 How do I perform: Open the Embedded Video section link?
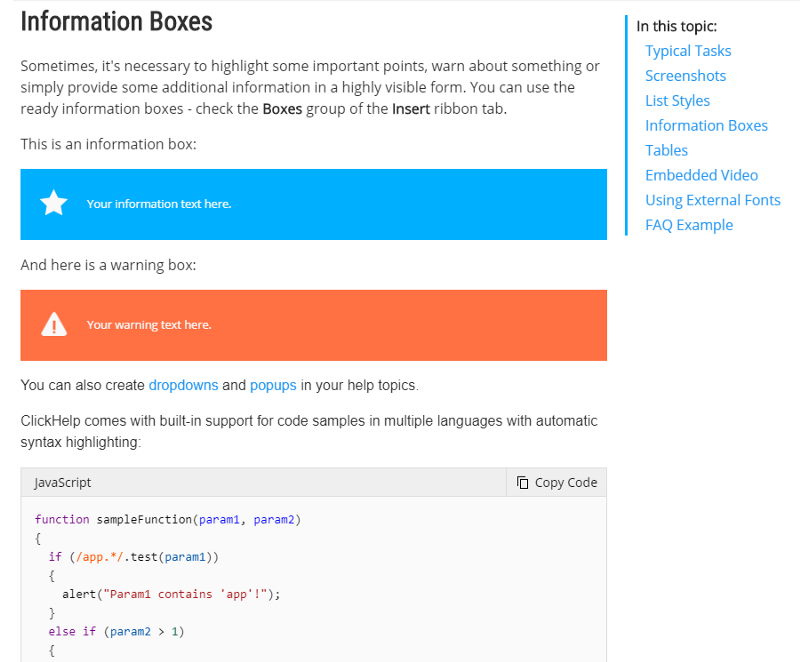(x=701, y=175)
